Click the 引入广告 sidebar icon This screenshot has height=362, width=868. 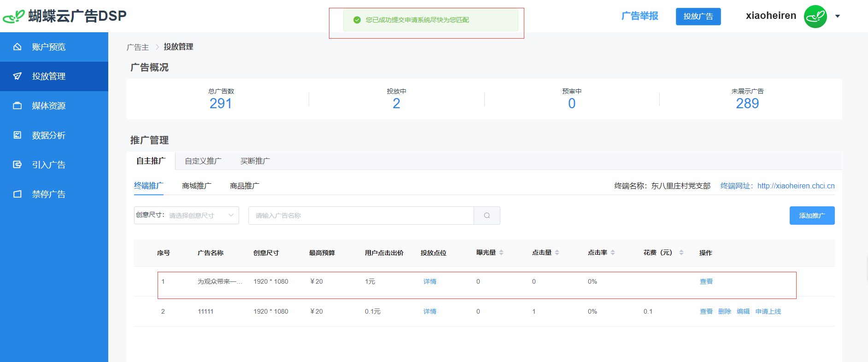pyautogui.click(x=18, y=164)
